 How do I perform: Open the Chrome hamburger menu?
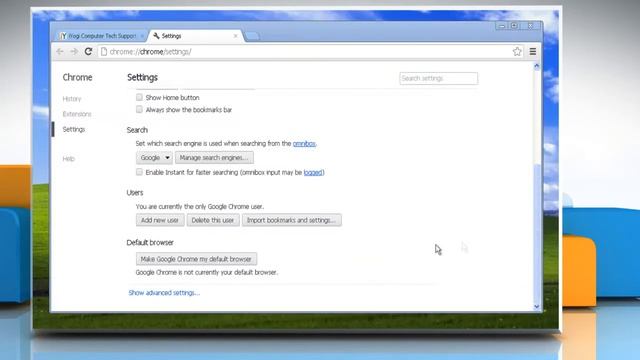(x=533, y=51)
